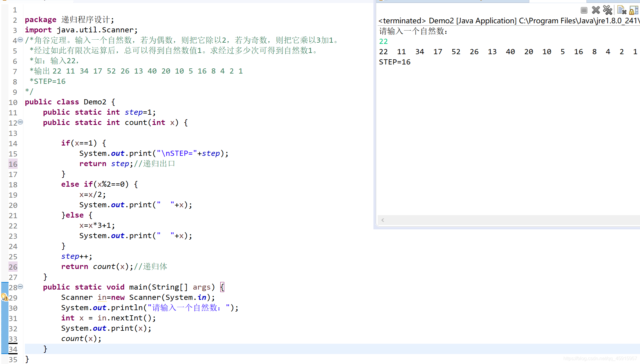Toggle console Scroll Lock icon
The image size is (640, 364).
click(634, 10)
